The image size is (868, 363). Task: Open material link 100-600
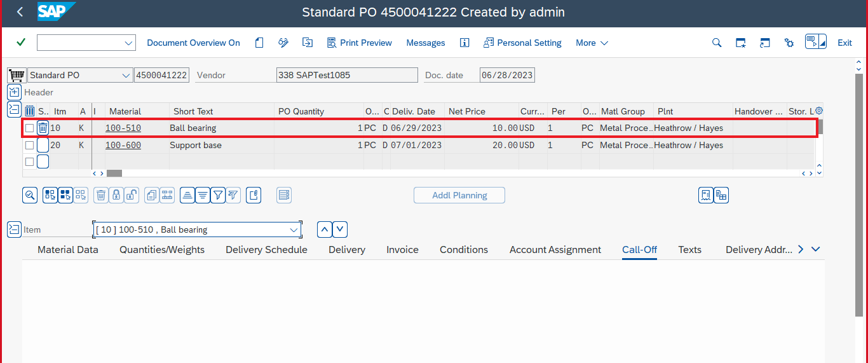[x=123, y=145]
